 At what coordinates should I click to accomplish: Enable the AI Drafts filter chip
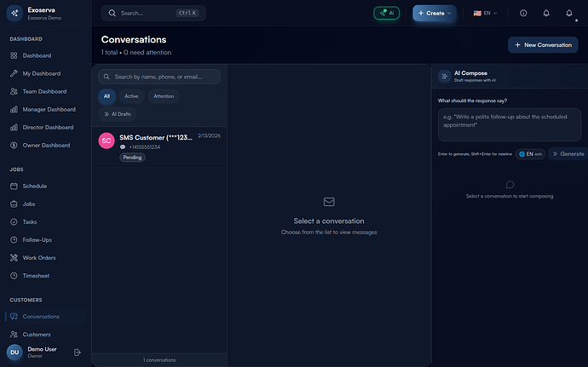coord(117,113)
